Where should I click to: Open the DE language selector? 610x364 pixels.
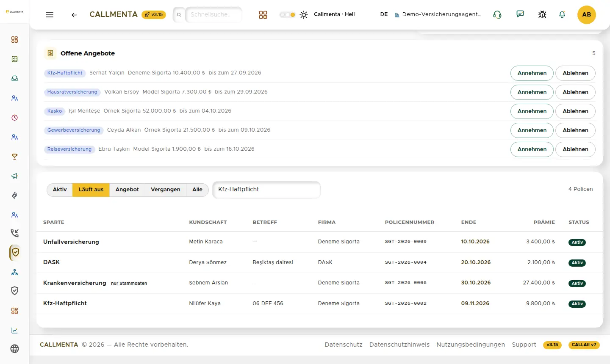coord(384,14)
